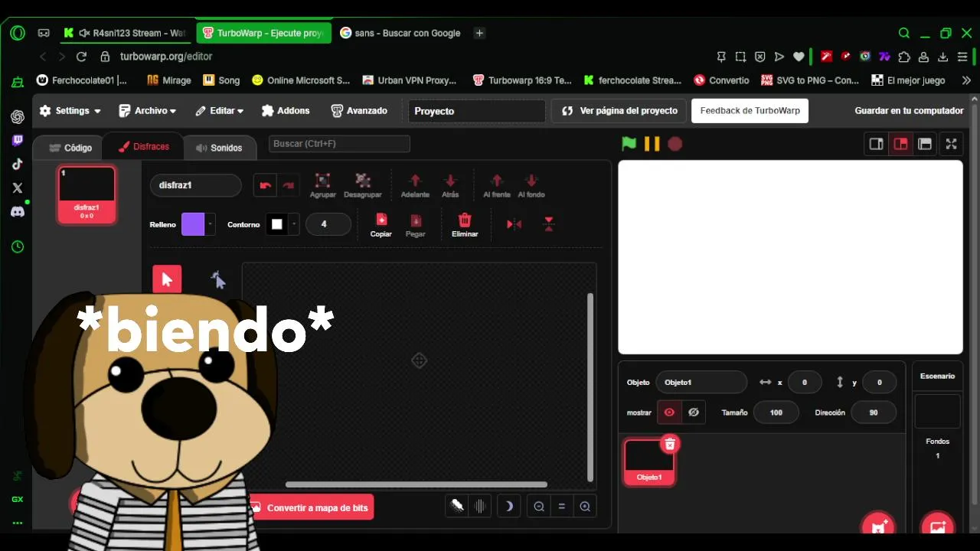
Task: Open the choose sprite button
Action: [878, 527]
